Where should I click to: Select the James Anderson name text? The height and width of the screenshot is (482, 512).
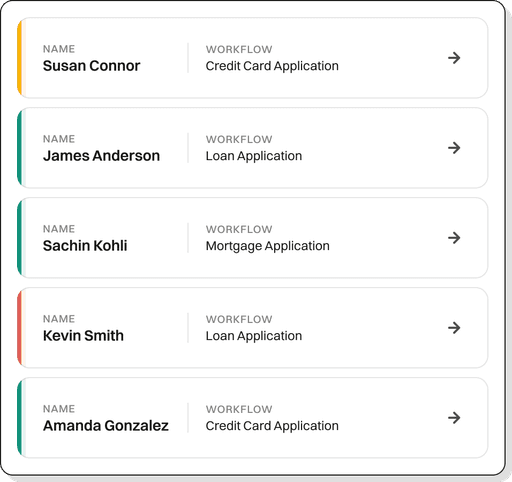coord(101,156)
